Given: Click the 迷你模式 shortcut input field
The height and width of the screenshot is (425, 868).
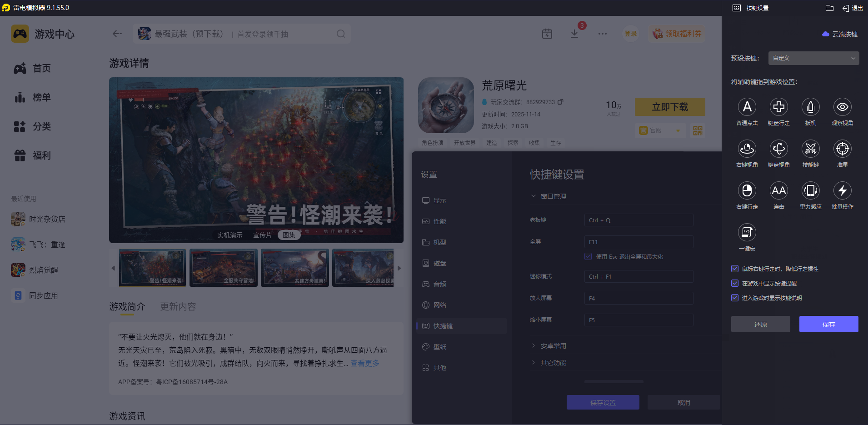Looking at the screenshot, I should click(x=638, y=276).
